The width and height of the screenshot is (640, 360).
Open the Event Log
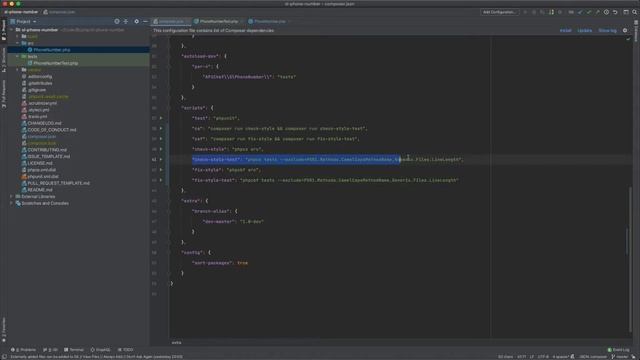click(618, 350)
